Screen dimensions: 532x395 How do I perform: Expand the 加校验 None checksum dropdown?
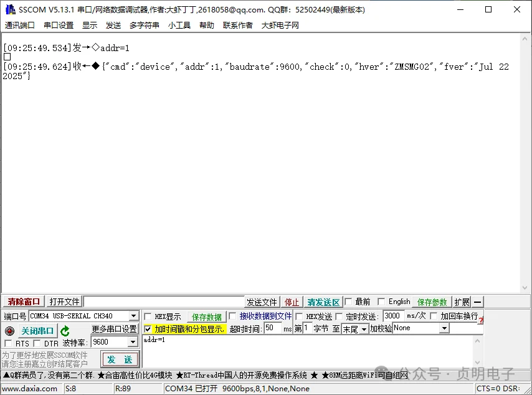[444, 328]
